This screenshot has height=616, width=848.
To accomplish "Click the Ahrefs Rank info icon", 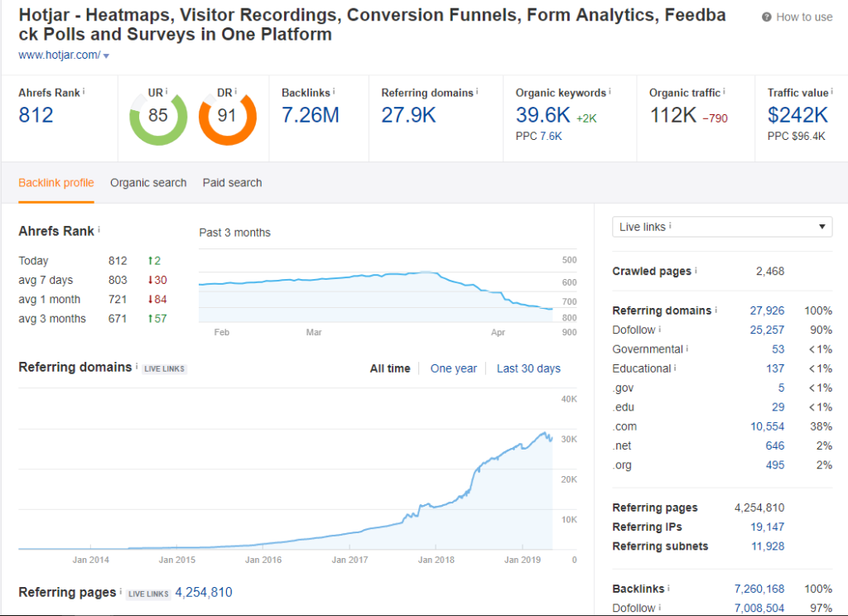I will (86, 92).
